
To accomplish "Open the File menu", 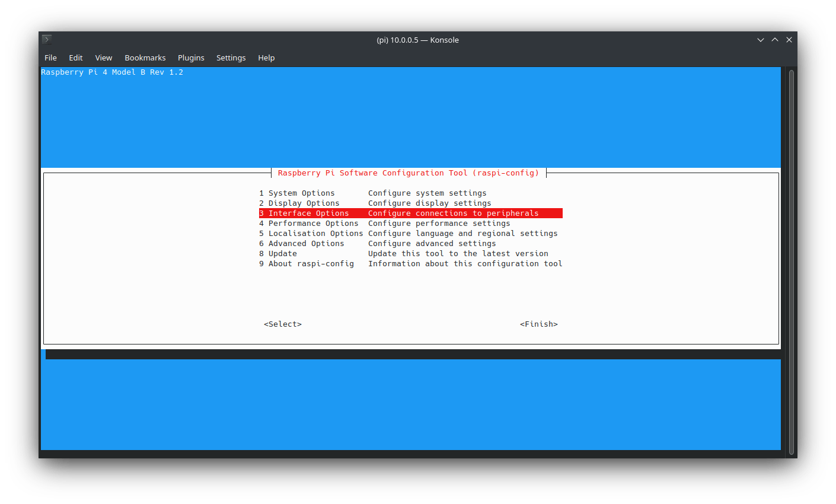I will click(x=51, y=58).
